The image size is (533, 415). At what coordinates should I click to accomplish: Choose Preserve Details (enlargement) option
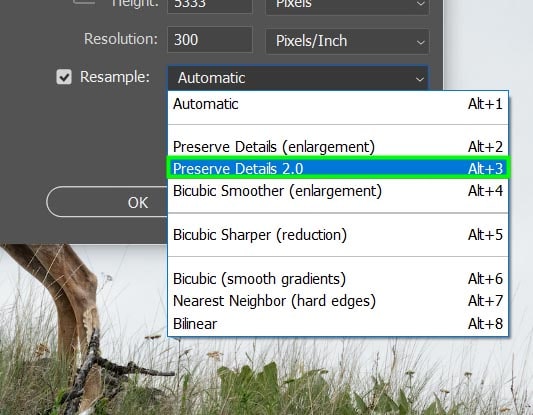point(338,147)
